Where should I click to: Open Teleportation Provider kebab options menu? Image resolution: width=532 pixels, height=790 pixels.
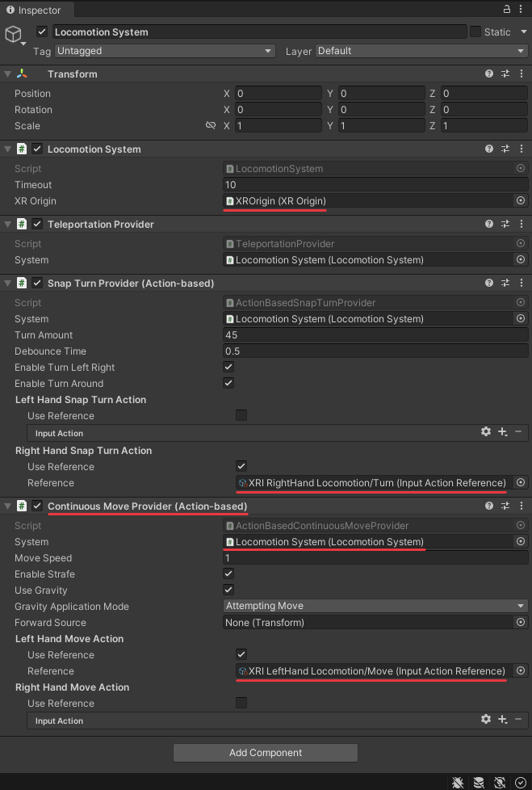pos(522,224)
